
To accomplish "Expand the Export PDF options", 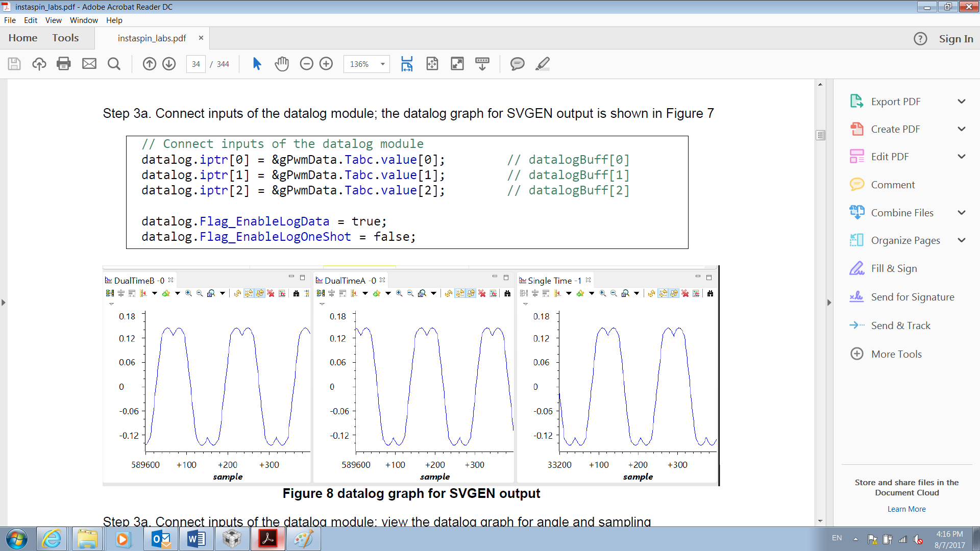I will [x=962, y=101].
